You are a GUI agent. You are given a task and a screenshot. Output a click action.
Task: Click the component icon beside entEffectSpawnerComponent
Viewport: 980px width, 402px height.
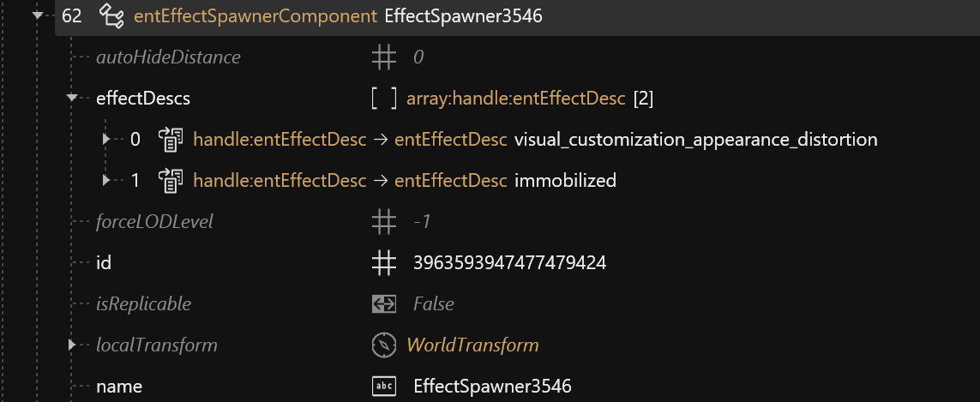tap(112, 16)
